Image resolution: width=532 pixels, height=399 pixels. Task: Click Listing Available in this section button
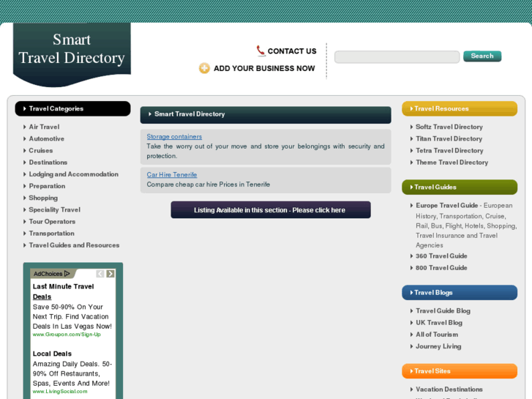pos(271,210)
